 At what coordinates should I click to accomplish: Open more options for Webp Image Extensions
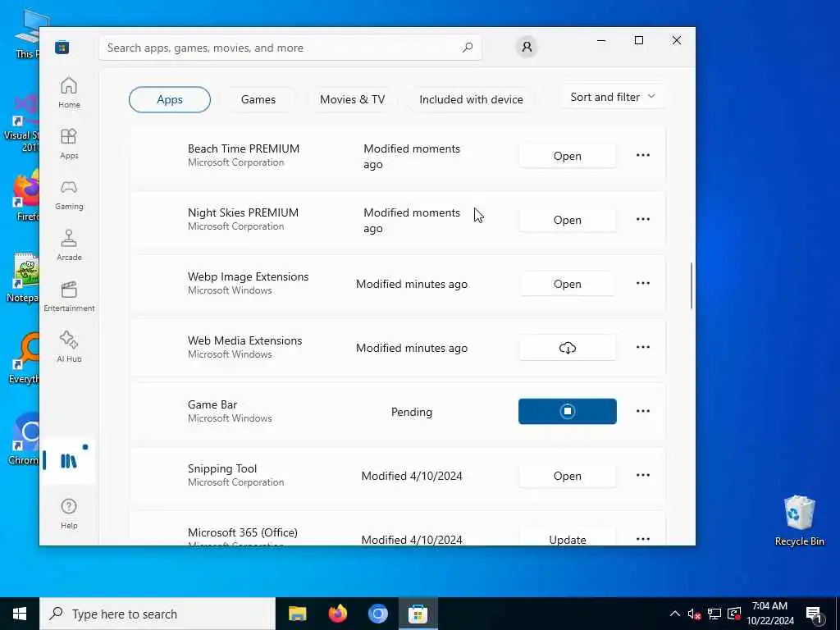coord(643,283)
